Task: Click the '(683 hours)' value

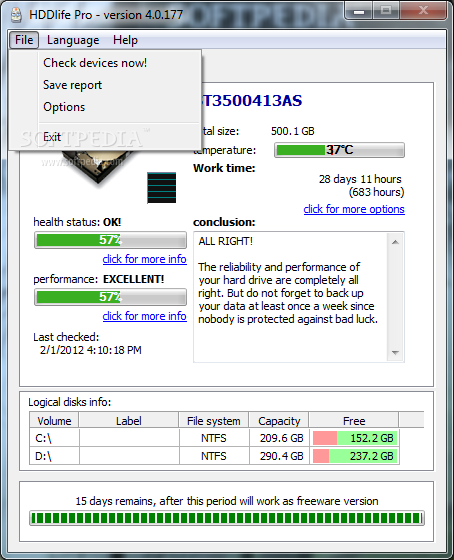Action: click(x=376, y=192)
